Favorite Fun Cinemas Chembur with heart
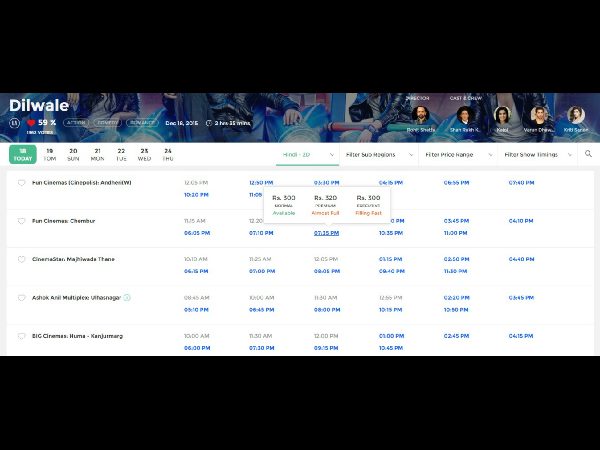Image resolution: width=600 pixels, height=450 pixels. (21, 220)
